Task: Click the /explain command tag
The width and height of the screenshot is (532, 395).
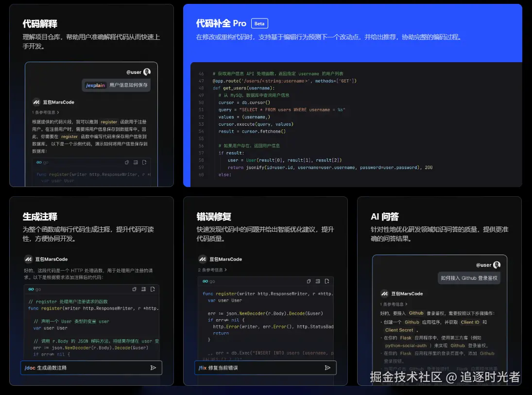Action: pos(95,85)
